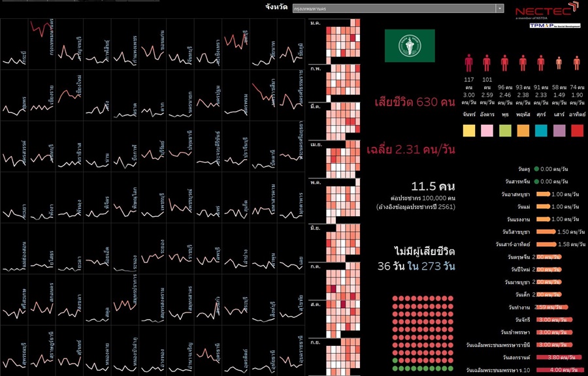Click the Sunday person icon above 74 คน
The width and height of the screenshot is (588, 376).
pyautogui.click(x=576, y=63)
